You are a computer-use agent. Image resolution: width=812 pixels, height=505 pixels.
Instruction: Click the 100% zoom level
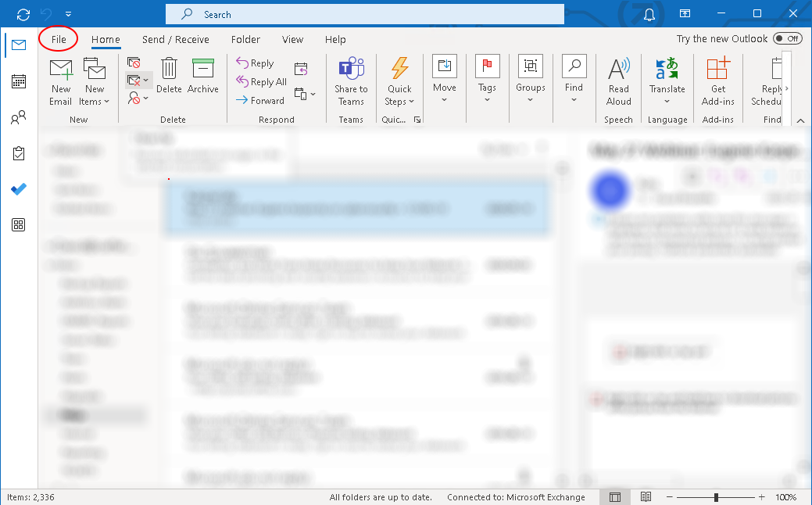click(x=785, y=497)
